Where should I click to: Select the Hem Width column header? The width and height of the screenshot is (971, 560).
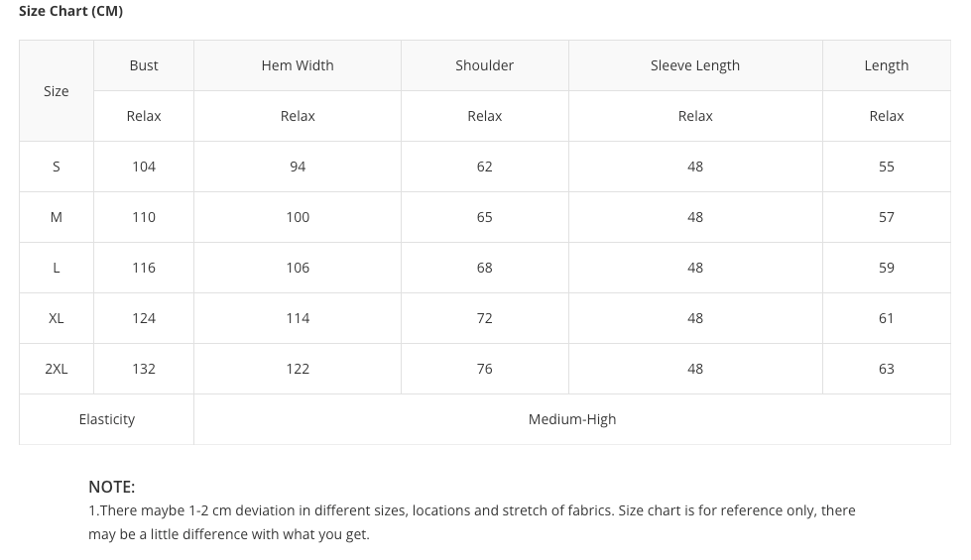point(298,65)
